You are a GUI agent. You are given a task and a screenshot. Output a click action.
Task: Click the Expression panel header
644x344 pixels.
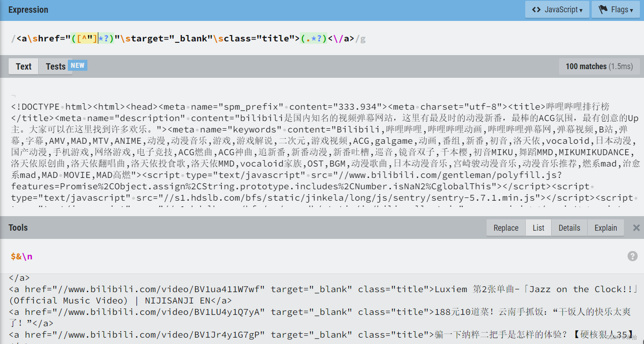[x=28, y=9]
